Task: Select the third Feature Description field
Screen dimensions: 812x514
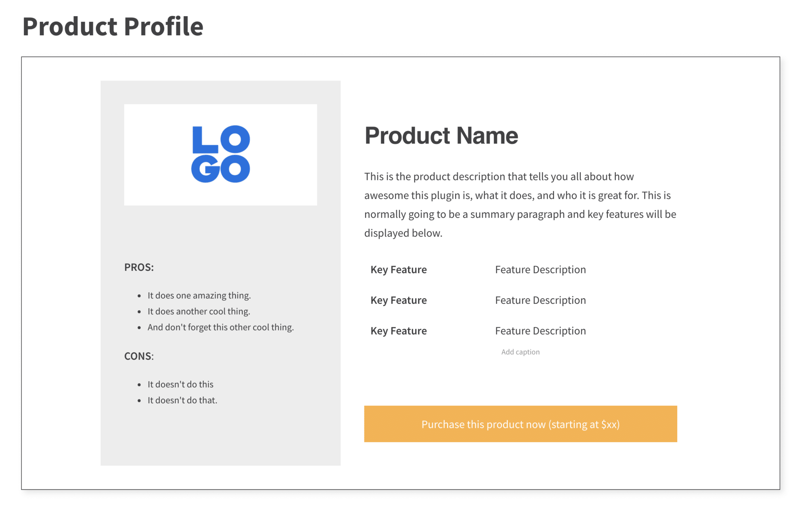Action: click(x=540, y=331)
